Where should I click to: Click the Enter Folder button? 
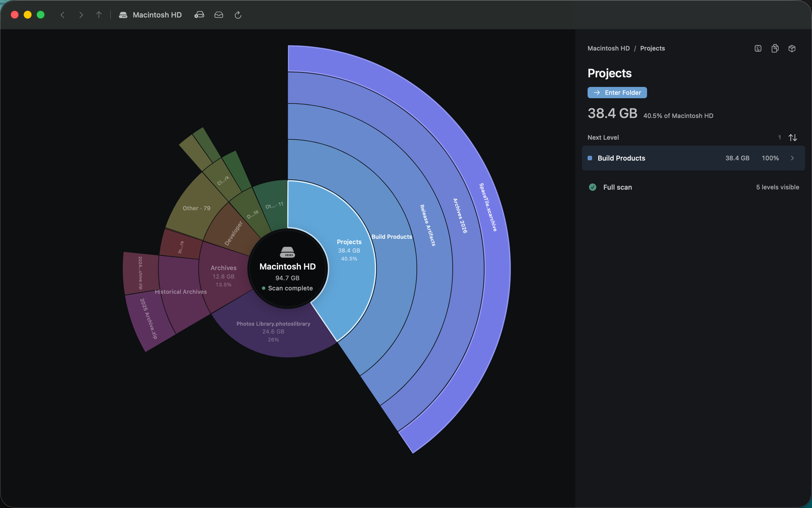click(x=617, y=92)
